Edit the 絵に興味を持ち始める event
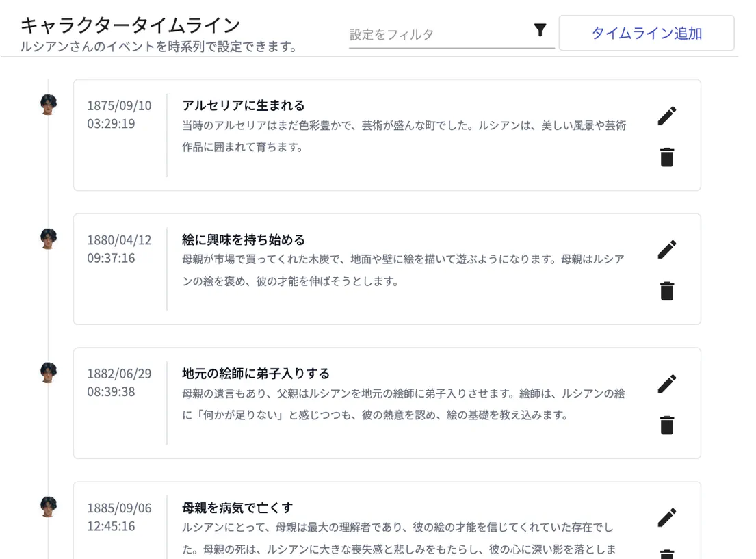Image resolution: width=756 pixels, height=559 pixels. 666,249
